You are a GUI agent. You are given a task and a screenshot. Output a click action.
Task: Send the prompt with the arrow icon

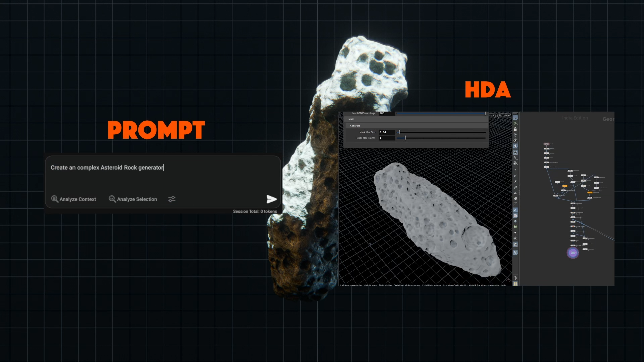(x=271, y=199)
